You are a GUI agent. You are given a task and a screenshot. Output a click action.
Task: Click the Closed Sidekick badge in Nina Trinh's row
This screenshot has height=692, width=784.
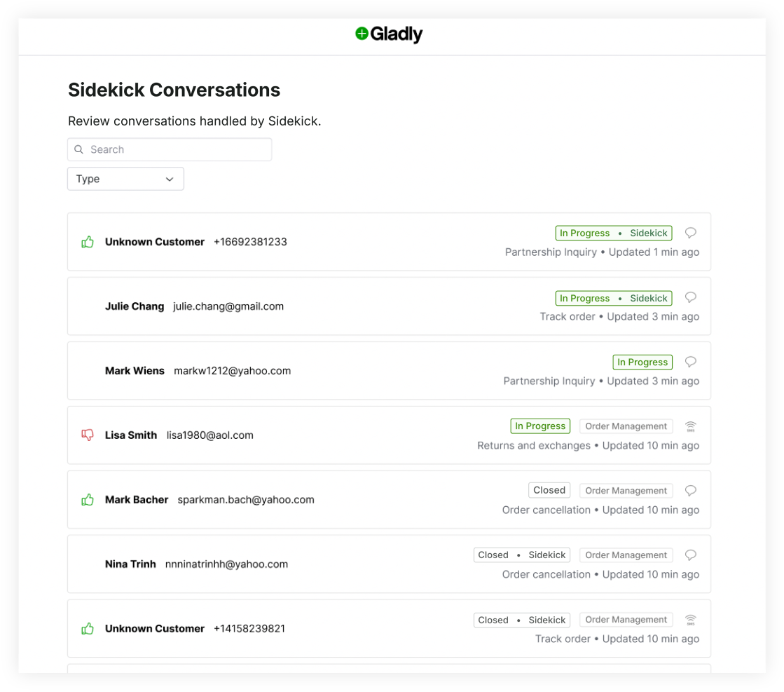tap(521, 555)
